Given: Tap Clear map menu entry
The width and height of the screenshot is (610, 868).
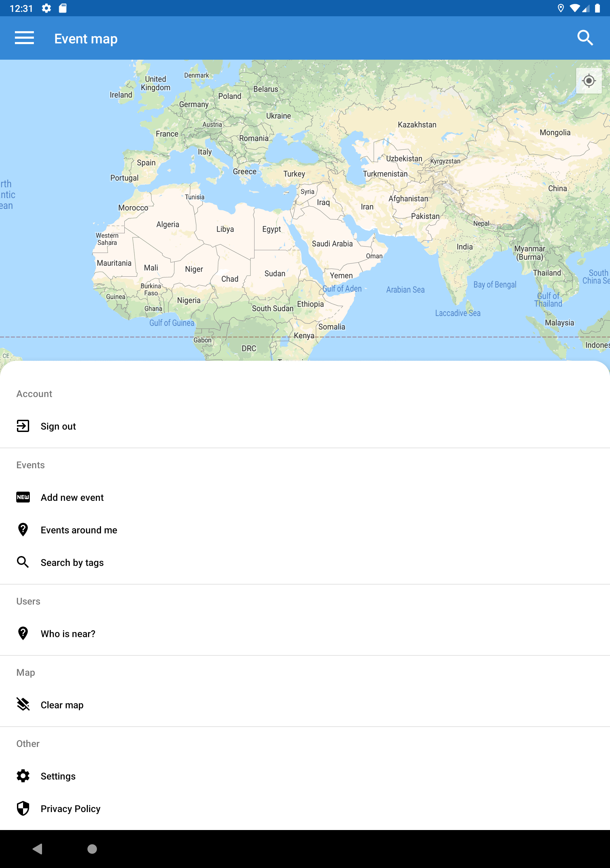Looking at the screenshot, I should 62,705.
